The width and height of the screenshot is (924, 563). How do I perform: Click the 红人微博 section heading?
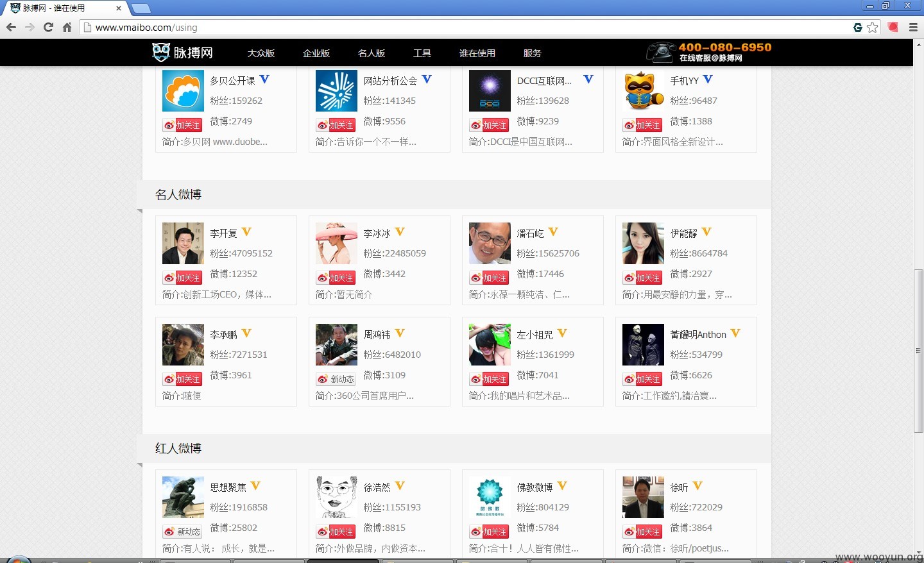(x=178, y=448)
